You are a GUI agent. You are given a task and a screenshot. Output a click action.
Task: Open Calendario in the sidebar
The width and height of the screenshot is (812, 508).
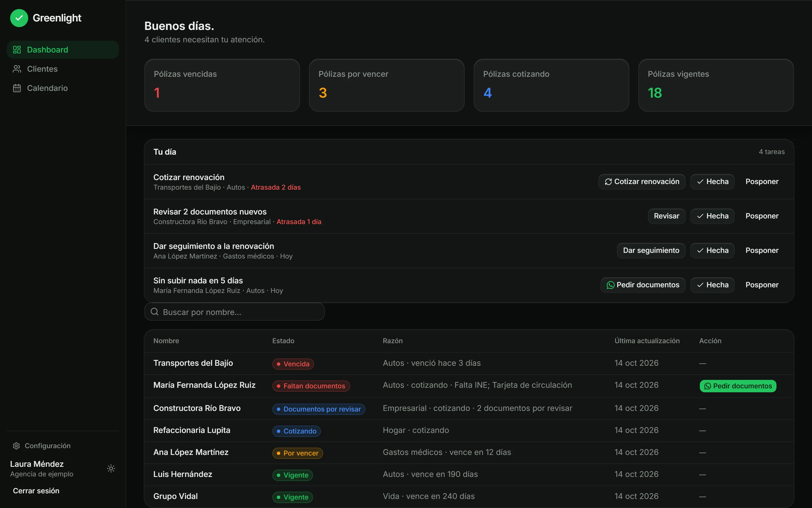[x=63, y=88]
